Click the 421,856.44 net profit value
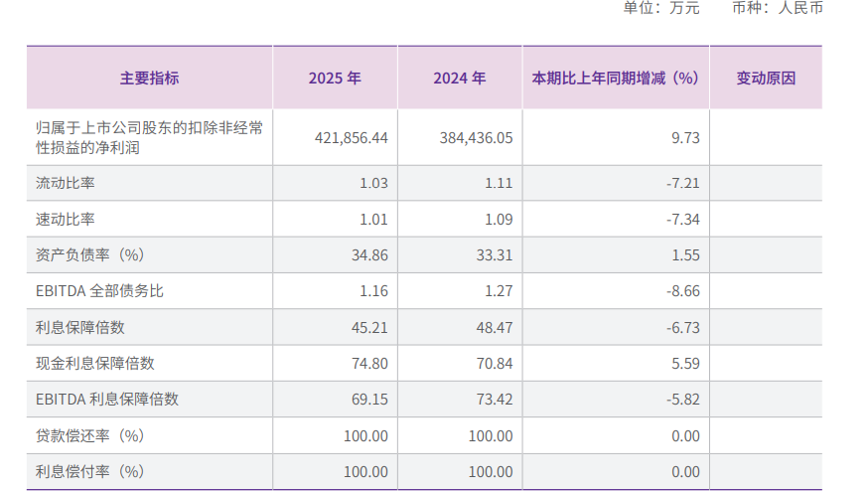Image resolution: width=868 pixels, height=491 pixels. coord(351,138)
